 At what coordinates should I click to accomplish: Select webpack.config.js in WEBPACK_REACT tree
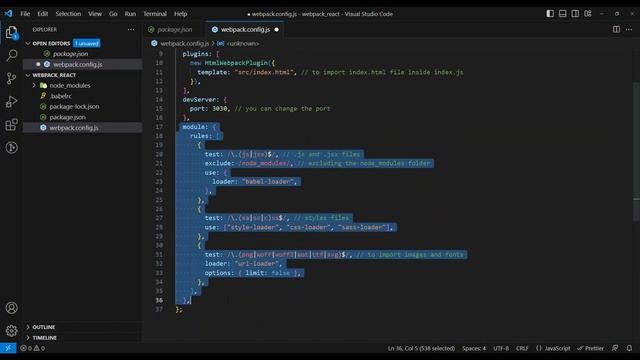82,128
